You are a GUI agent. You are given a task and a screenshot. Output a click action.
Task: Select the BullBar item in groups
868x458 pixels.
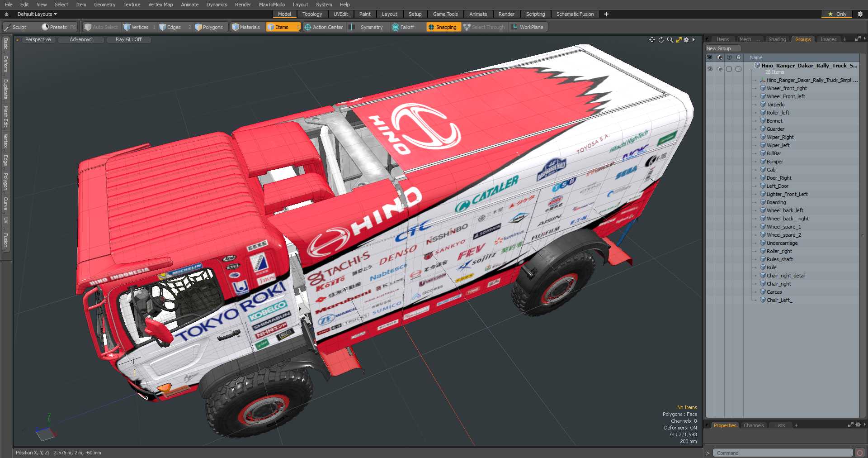click(774, 154)
